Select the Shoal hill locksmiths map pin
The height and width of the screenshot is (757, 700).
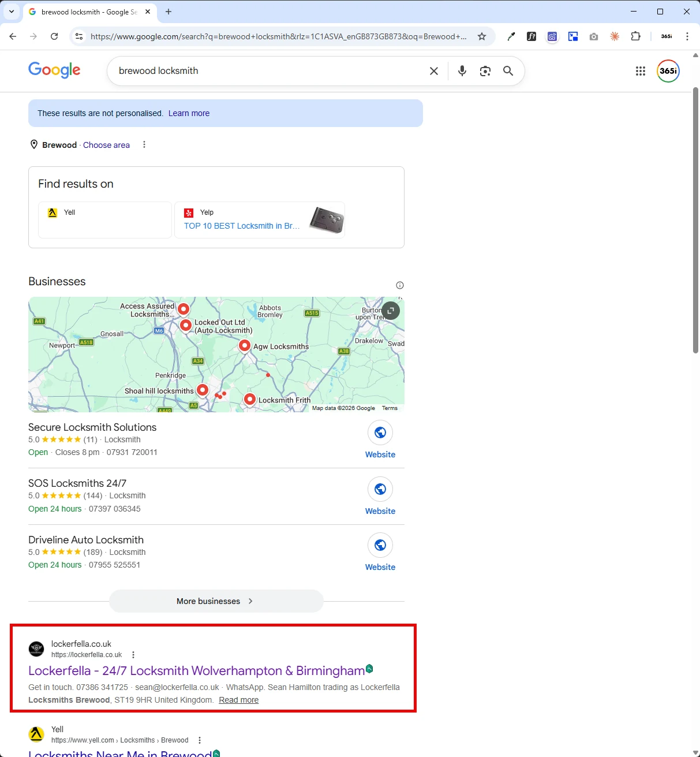click(203, 389)
